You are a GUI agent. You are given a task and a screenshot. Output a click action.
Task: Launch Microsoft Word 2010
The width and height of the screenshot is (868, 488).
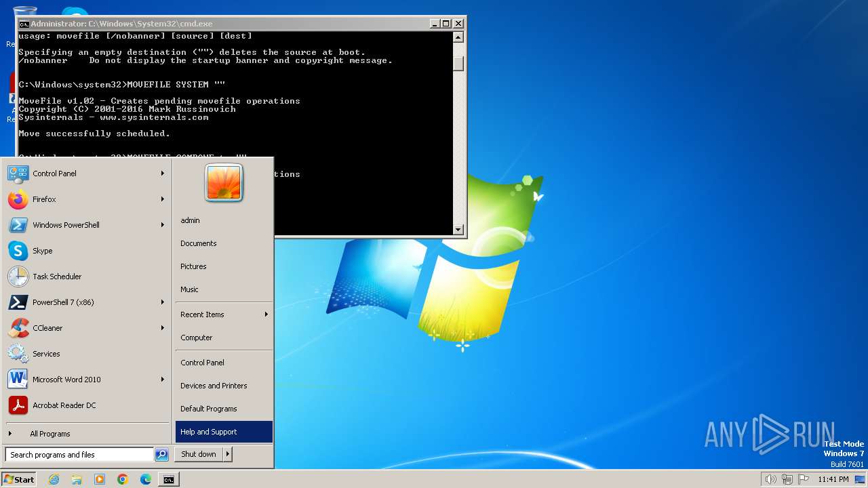(86, 380)
